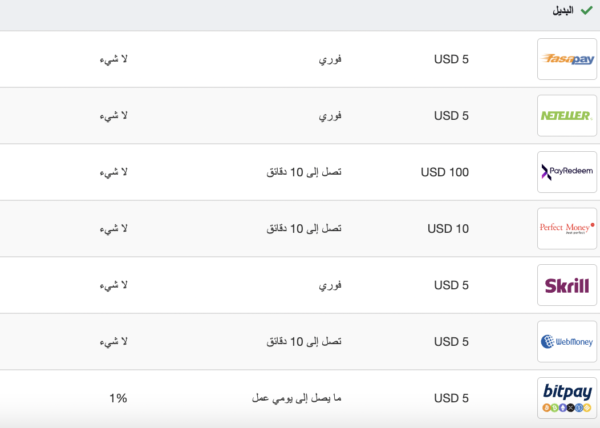
Task: Select the Neteller payment logo
Action: (567, 115)
